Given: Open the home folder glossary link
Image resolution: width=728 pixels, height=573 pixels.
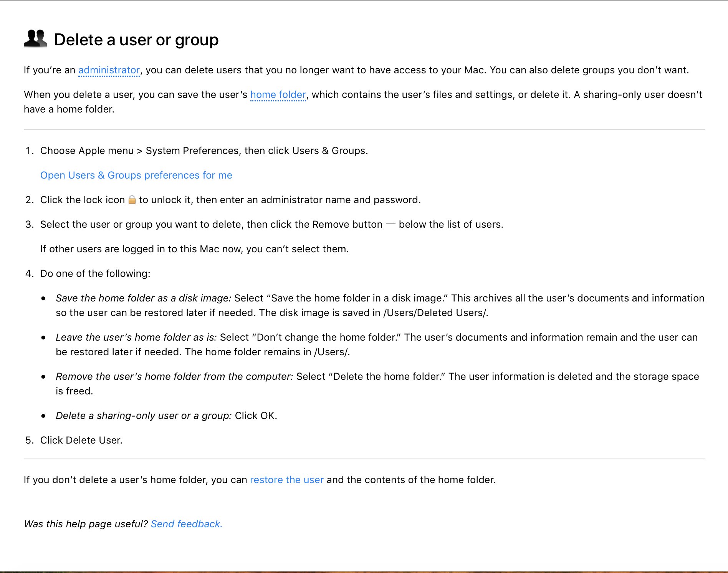Looking at the screenshot, I should (278, 95).
